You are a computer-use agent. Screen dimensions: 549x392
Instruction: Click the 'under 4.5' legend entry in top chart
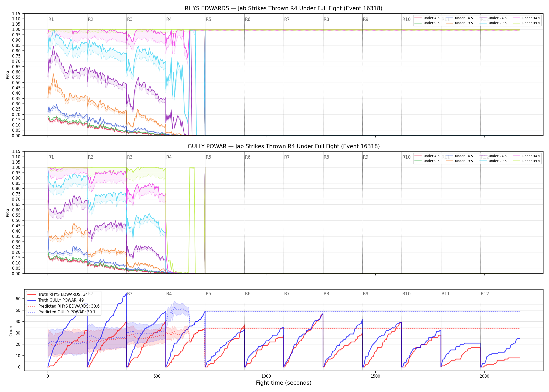(427, 18)
